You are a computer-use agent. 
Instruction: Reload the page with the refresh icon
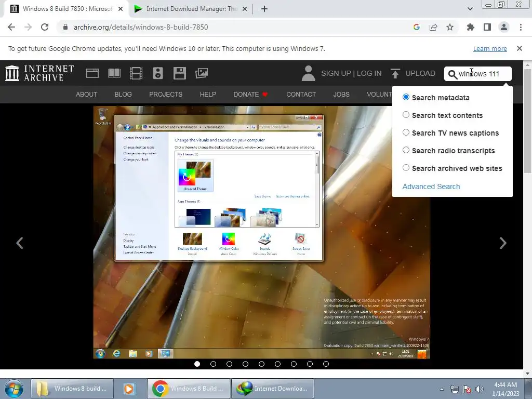pos(45,27)
